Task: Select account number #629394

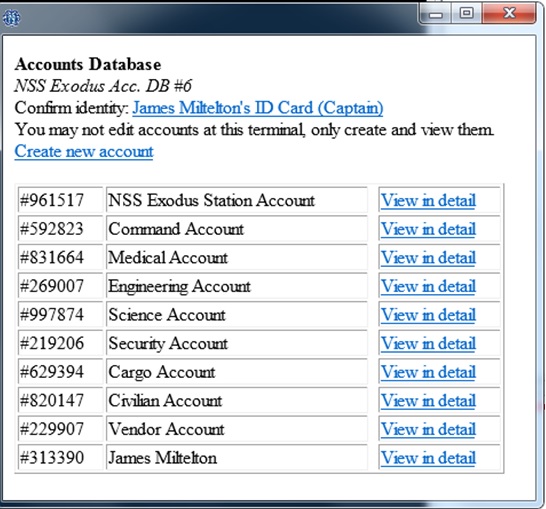Action: pyautogui.click(x=60, y=371)
